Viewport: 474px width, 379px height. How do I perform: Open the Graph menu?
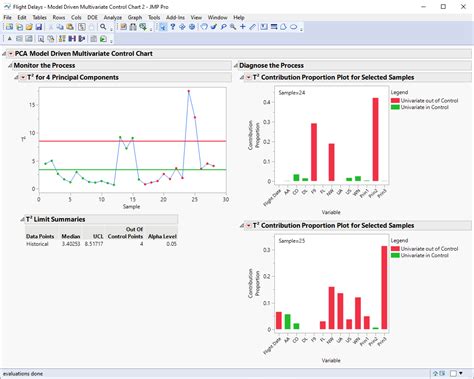(x=135, y=17)
